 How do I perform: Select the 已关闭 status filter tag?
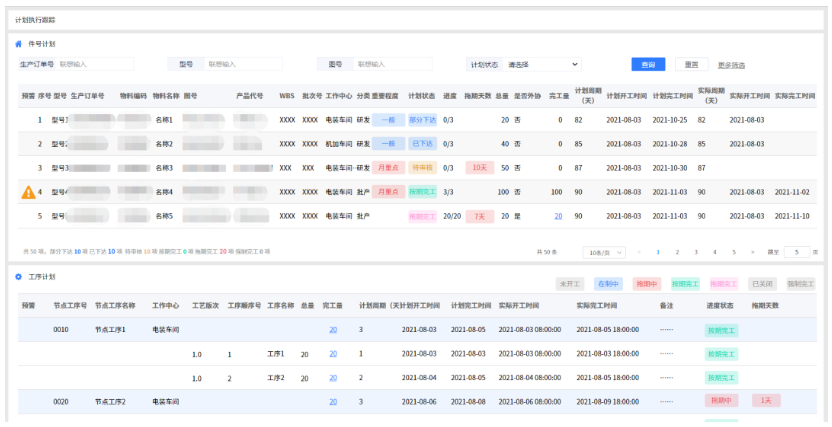click(x=762, y=284)
